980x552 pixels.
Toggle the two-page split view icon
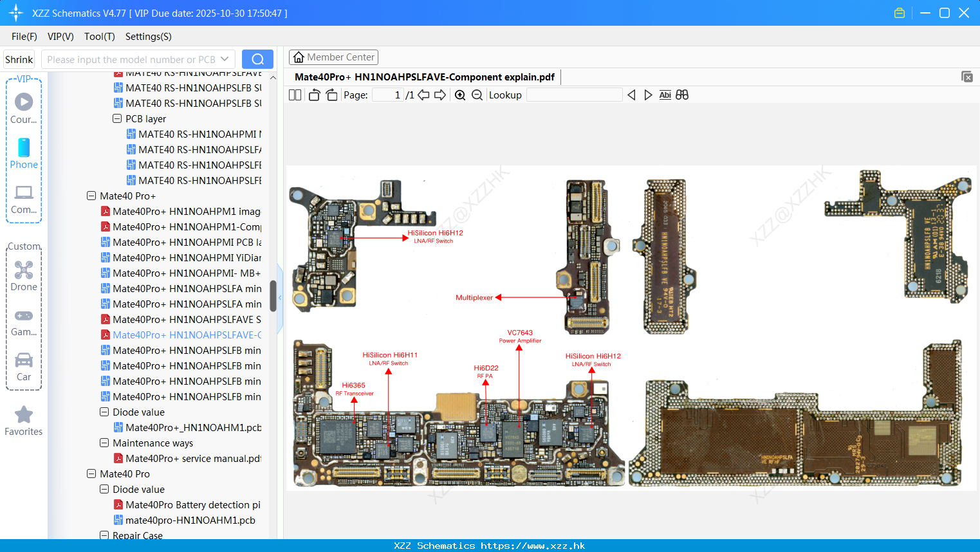[x=295, y=95]
